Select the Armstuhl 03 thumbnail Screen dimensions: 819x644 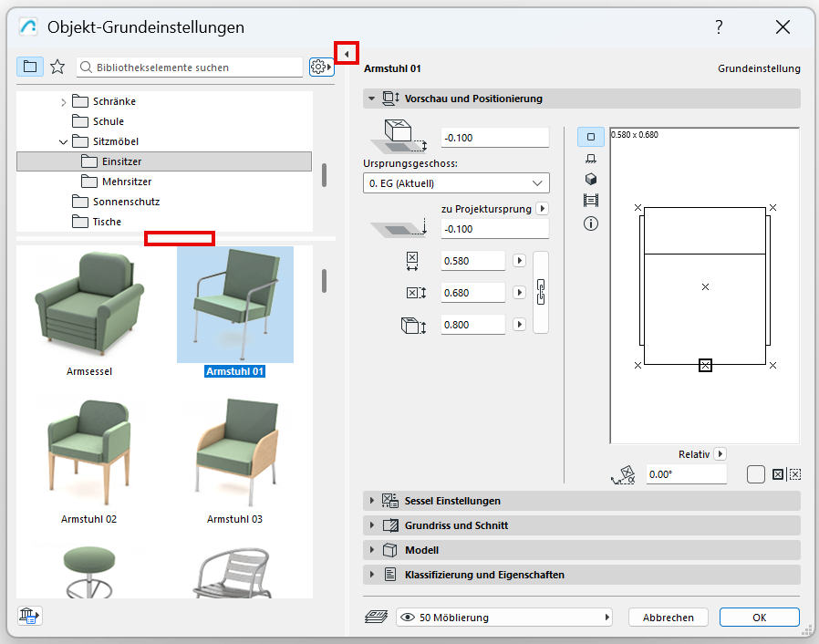point(235,452)
